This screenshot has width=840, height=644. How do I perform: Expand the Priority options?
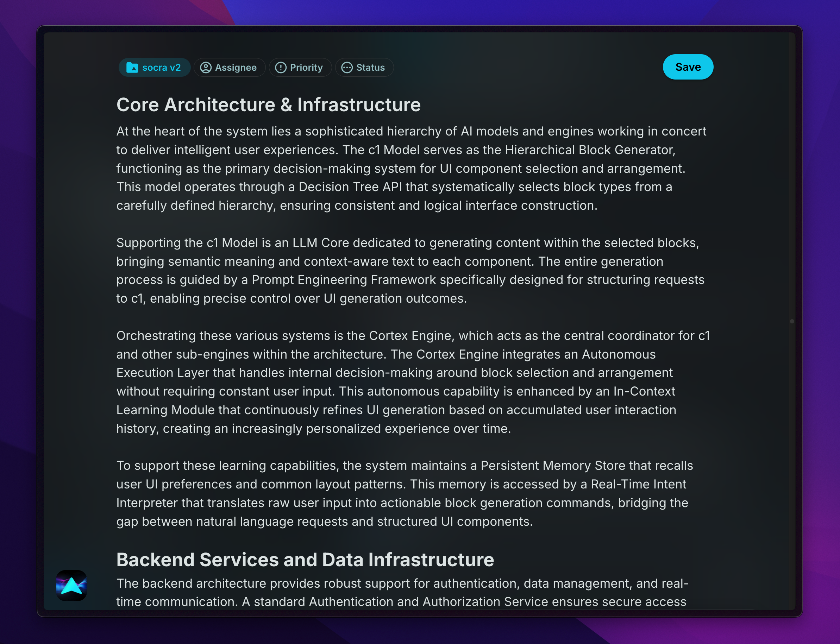306,68
